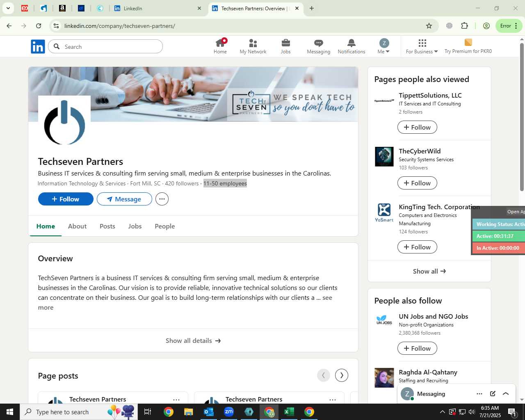Open more options ellipsis on company page
525x420 pixels.
click(162, 199)
